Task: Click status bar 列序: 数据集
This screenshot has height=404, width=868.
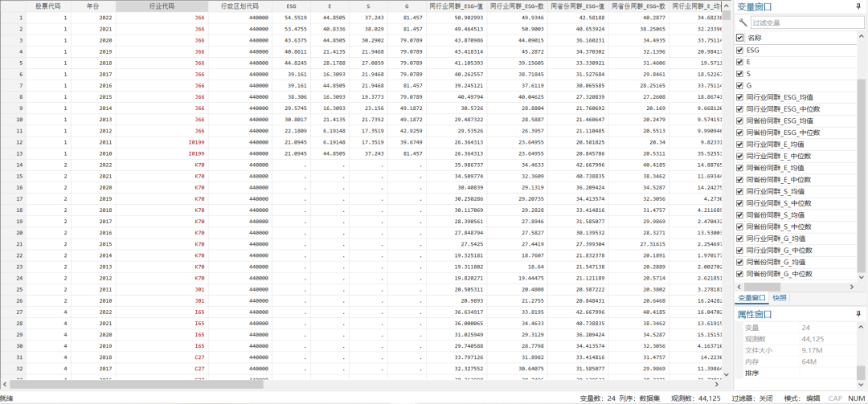Action: [x=641, y=398]
